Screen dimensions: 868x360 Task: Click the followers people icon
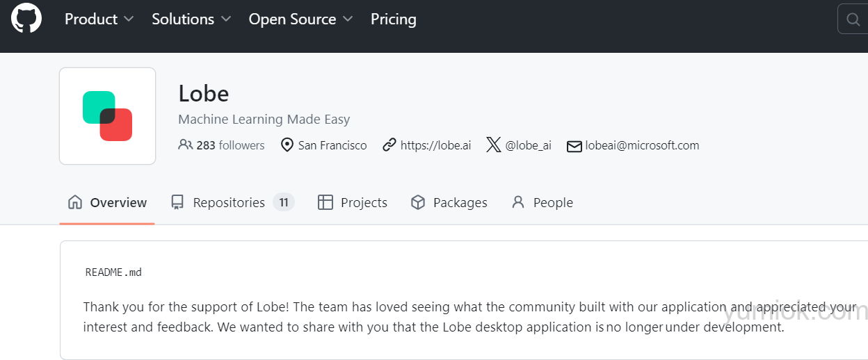coord(185,145)
